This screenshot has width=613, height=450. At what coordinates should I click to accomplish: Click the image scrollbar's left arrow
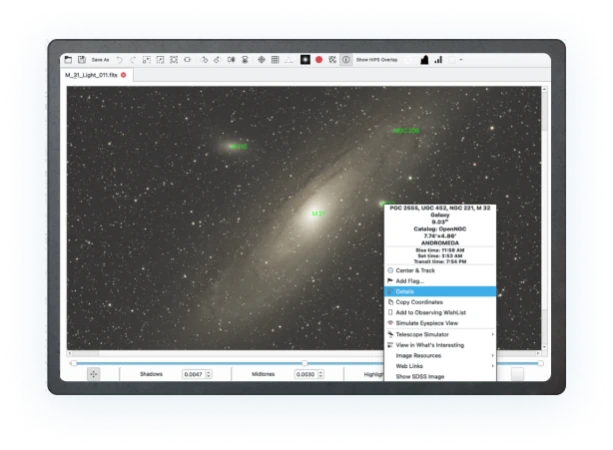pos(70,353)
